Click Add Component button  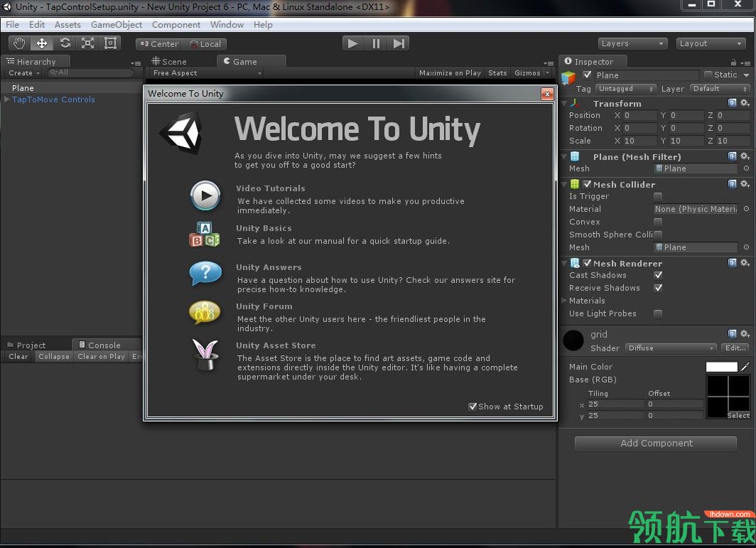[x=656, y=444]
